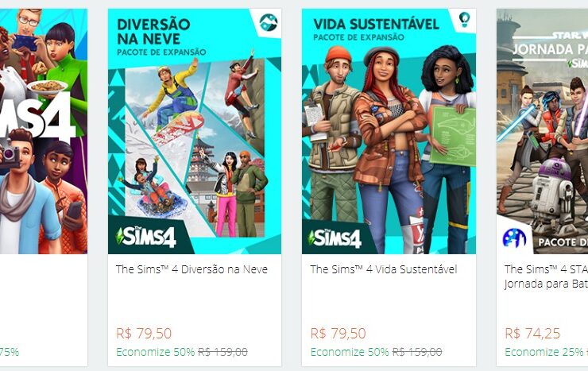The image size is (588, 371).
Task: Select The Sims 4 base game cover
Action: 44,131
